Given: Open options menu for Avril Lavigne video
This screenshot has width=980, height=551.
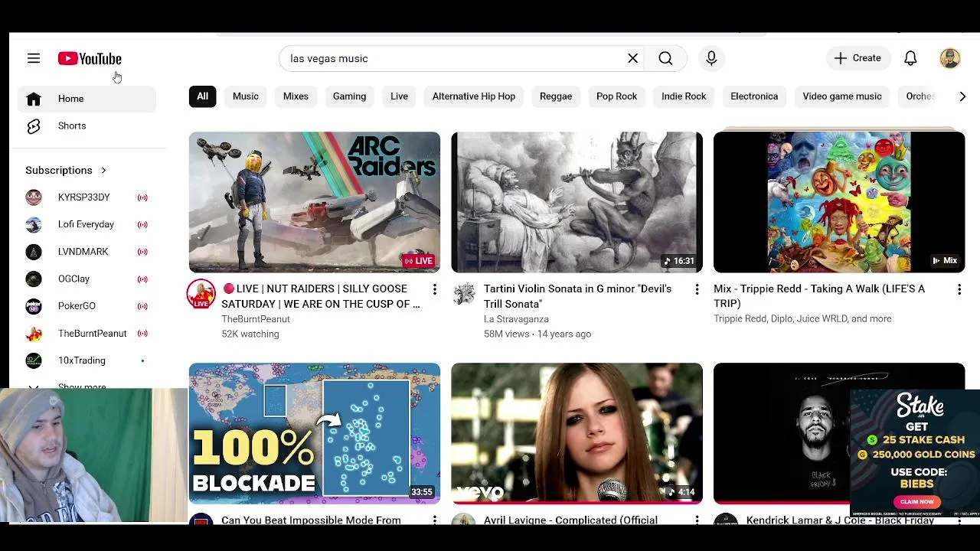Looking at the screenshot, I should [x=697, y=520].
